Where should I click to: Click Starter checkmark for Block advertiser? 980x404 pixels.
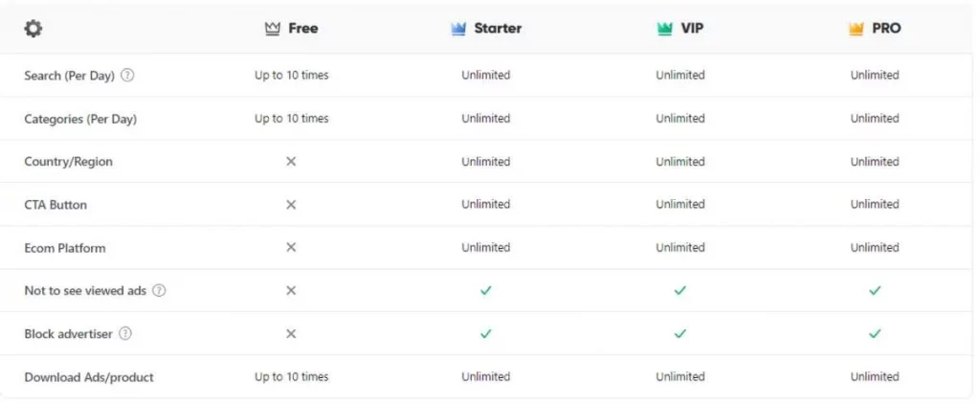coord(485,333)
